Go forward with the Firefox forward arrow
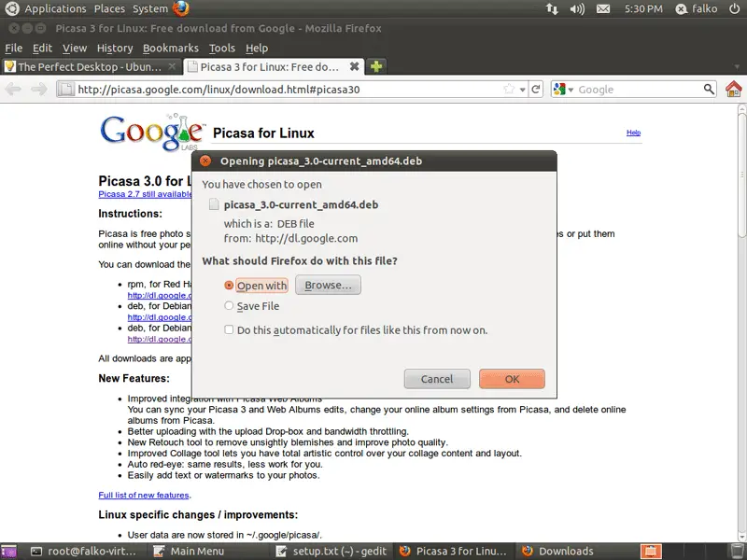This screenshot has width=747, height=560. [x=39, y=89]
